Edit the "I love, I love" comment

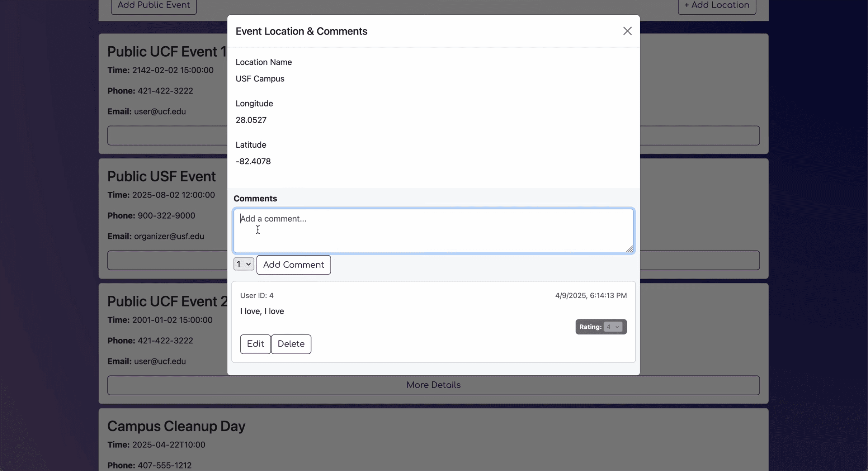point(255,344)
